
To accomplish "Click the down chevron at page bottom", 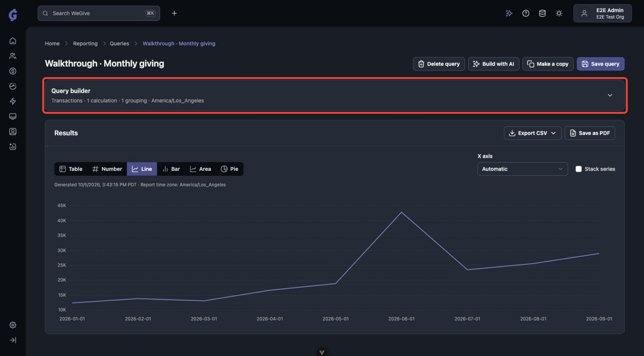I will tap(322, 352).
